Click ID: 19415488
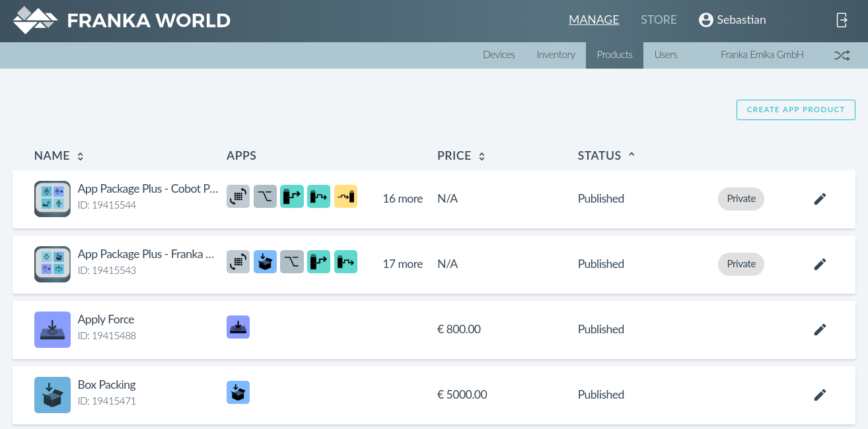868x429 pixels. coord(107,336)
